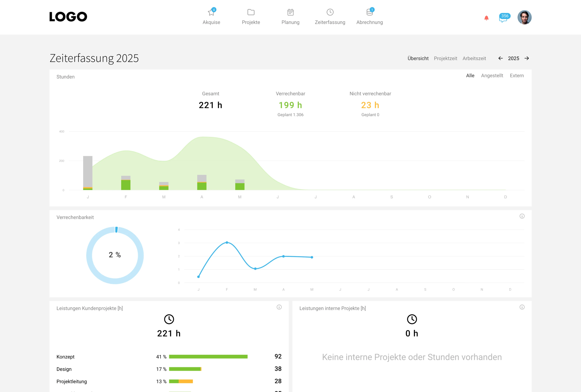Show info for Leistungen Kundenprojekte
Viewport: 581px width, 392px height.
279,307
